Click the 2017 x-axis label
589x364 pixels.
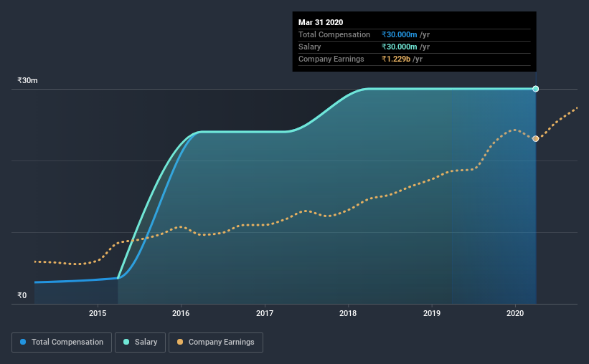(265, 313)
